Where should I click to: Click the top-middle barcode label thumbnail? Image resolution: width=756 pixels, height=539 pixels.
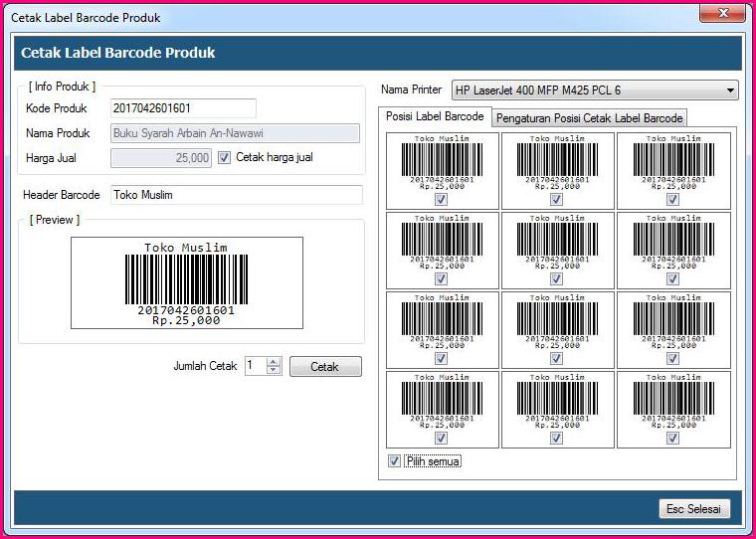pyautogui.click(x=556, y=161)
